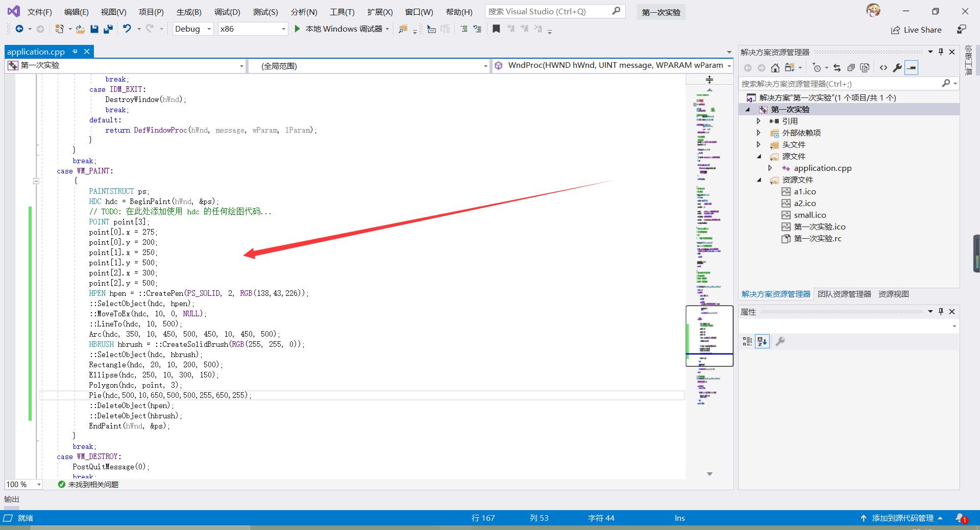Click the Find in Files icon

click(403, 29)
